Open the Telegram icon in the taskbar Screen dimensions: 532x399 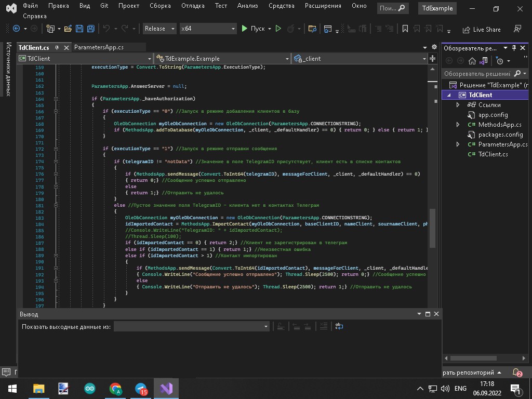coord(141,389)
